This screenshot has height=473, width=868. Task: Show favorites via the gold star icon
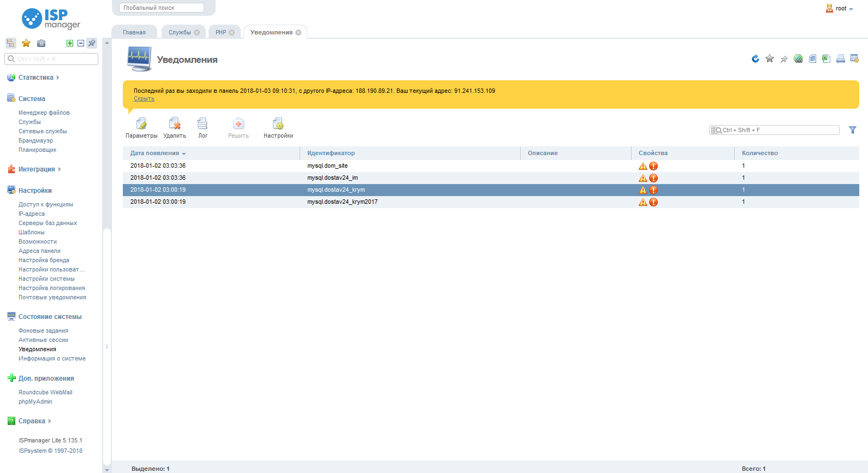click(26, 43)
